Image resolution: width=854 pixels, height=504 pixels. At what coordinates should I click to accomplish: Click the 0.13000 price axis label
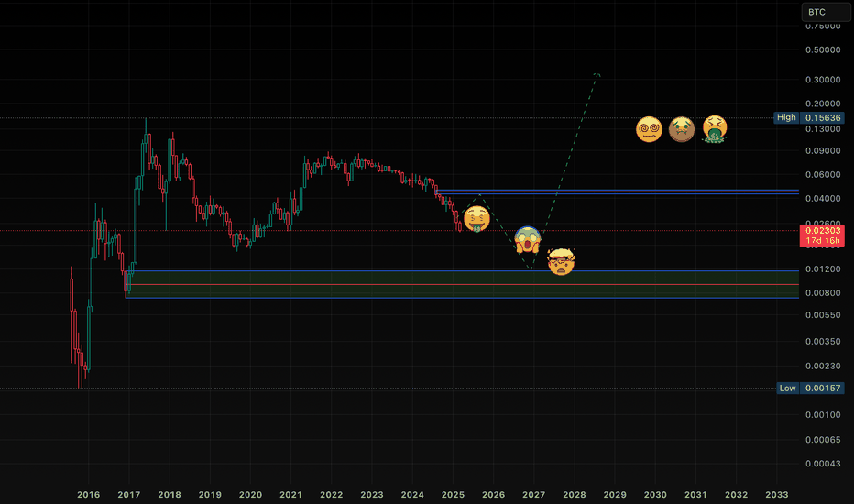click(823, 129)
